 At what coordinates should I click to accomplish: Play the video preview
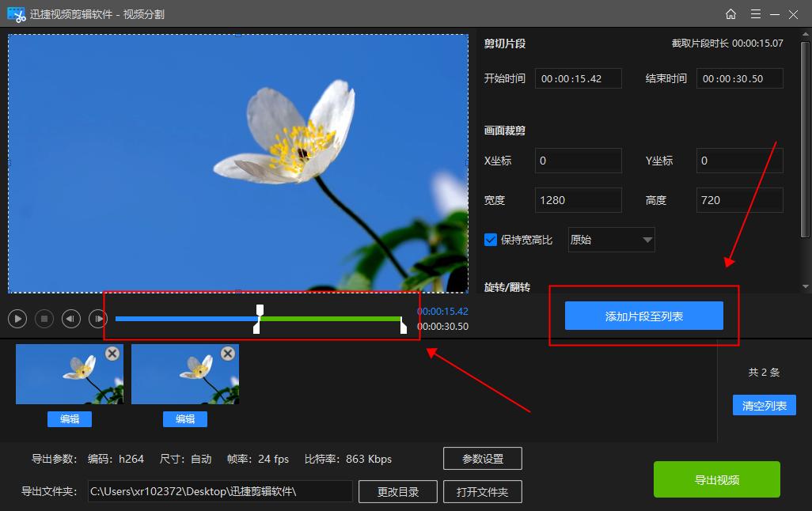17,318
